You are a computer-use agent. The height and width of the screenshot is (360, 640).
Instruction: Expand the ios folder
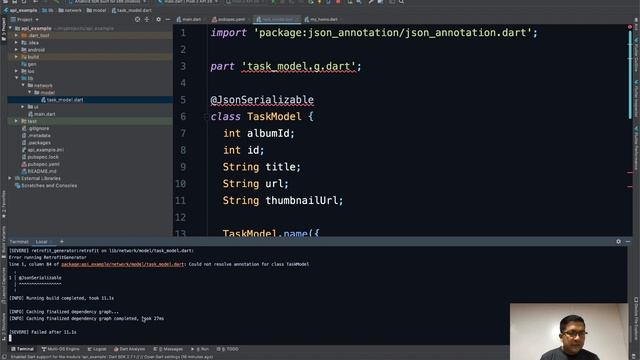16,71
